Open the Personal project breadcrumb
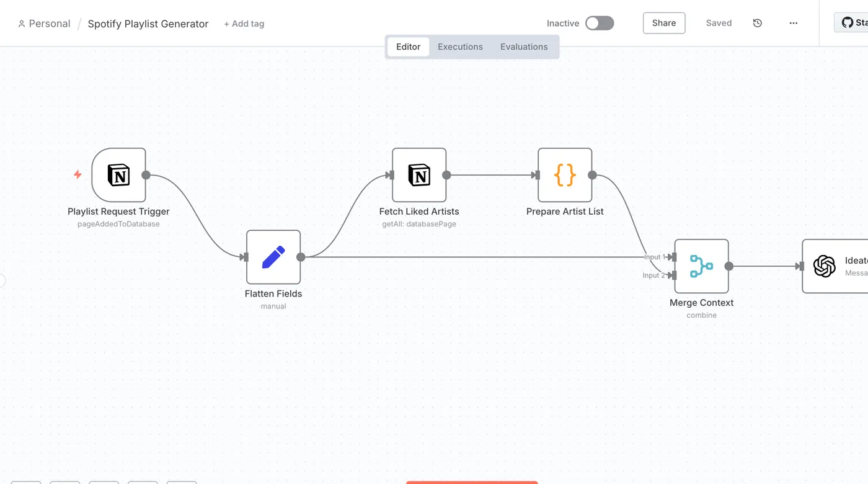Image resolution: width=868 pixels, height=484 pixels. click(44, 24)
